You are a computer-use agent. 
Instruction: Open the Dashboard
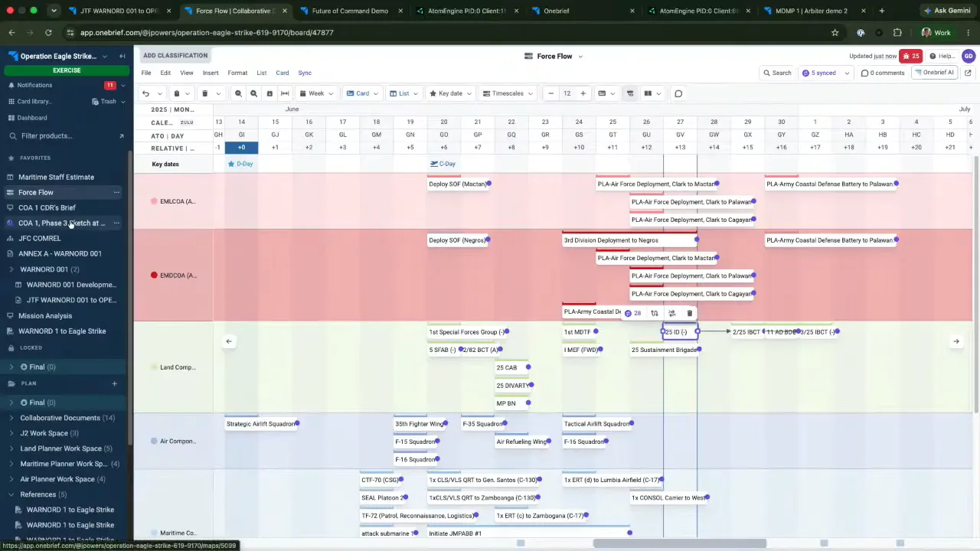point(32,118)
